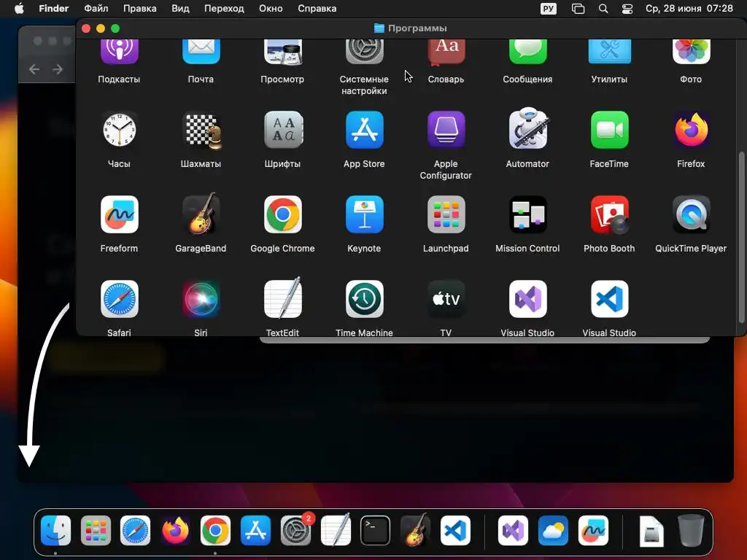Select Firefox in the Программы window

pyautogui.click(x=691, y=130)
